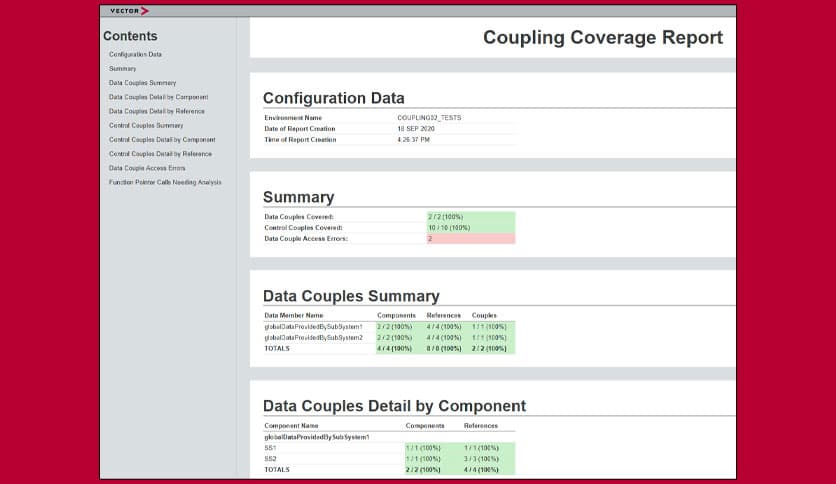
Task: Navigate to Control Couples Summary link
Action: tap(146, 125)
